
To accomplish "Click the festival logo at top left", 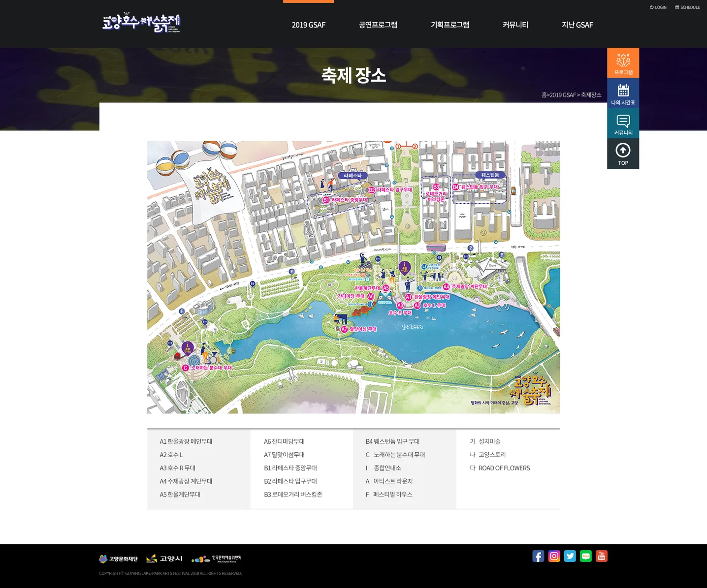I will (141, 23).
